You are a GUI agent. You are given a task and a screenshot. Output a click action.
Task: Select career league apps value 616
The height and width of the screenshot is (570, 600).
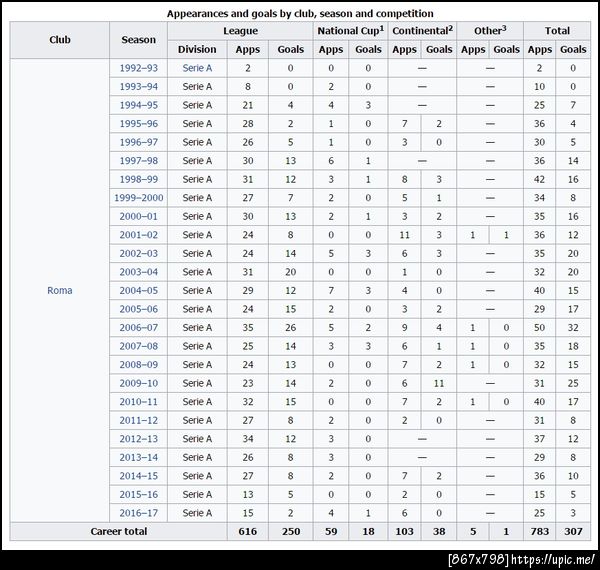click(x=248, y=531)
